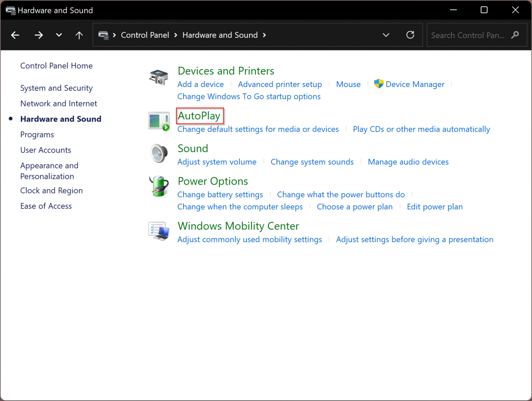Click the AutoPlay category icon

[x=159, y=122]
